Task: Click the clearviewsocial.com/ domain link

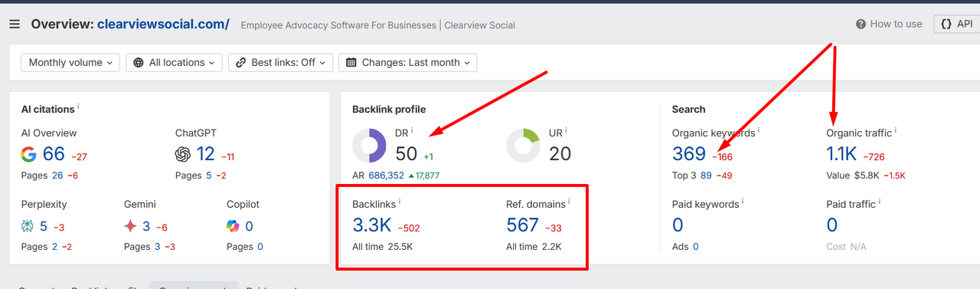Action: click(x=163, y=24)
